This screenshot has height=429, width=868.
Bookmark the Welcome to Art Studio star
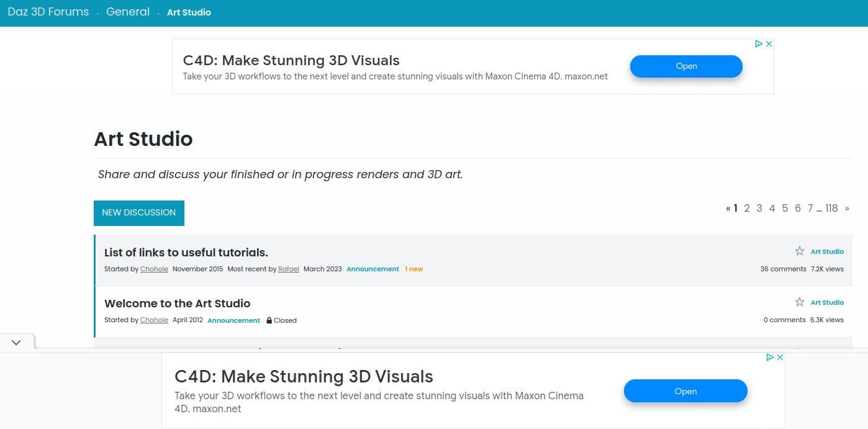800,302
